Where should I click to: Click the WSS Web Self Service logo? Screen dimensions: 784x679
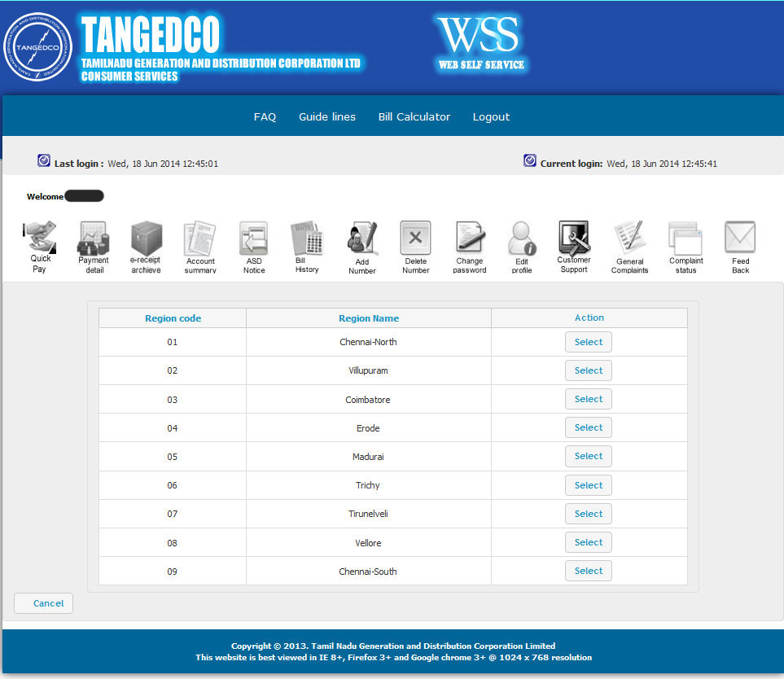tap(481, 42)
